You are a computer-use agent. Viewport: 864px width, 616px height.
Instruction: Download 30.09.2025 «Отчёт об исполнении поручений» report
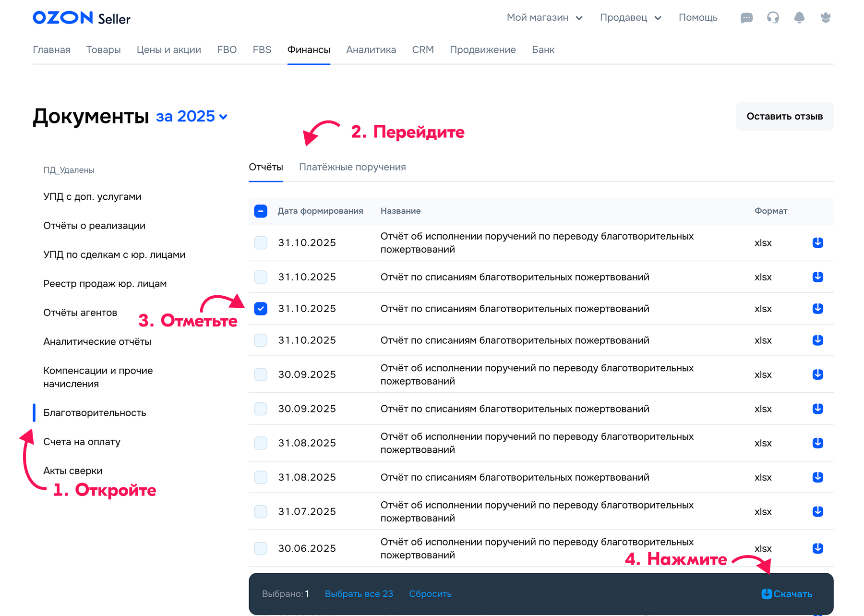tap(818, 374)
